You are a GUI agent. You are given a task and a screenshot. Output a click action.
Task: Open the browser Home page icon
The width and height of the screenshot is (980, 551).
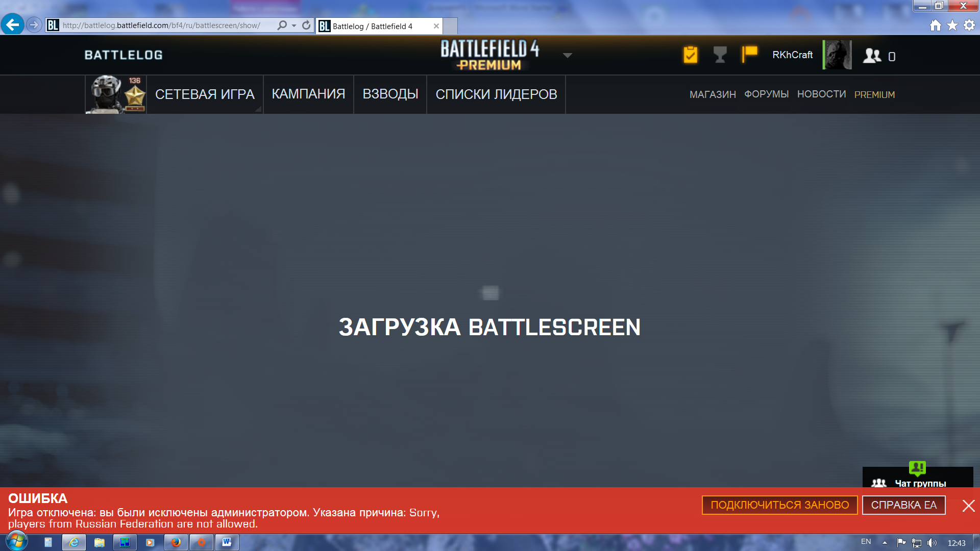936,26
